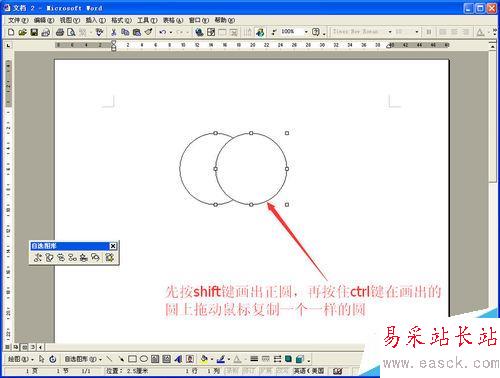The image size is (500, 378).
Task: Open the 窗口 (Window) menu
Action: [x=199, y=20]
